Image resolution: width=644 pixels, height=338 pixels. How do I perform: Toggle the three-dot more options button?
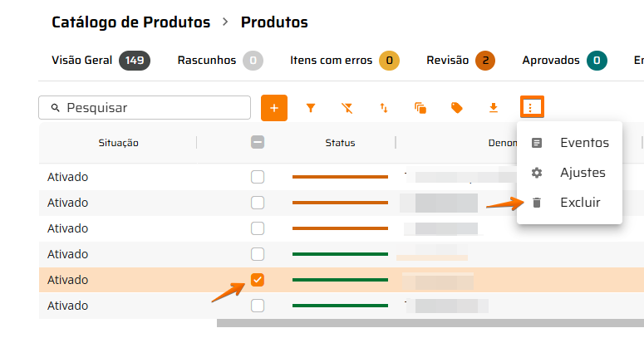point(532,107)
